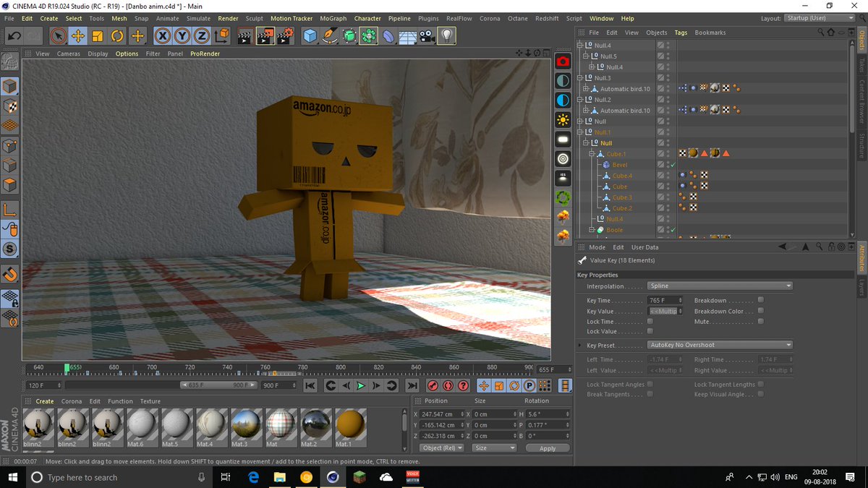Open the Layout Startup (User) dropdown
Viewport: 868px width, 488px height.
click(x=820, y=18)
